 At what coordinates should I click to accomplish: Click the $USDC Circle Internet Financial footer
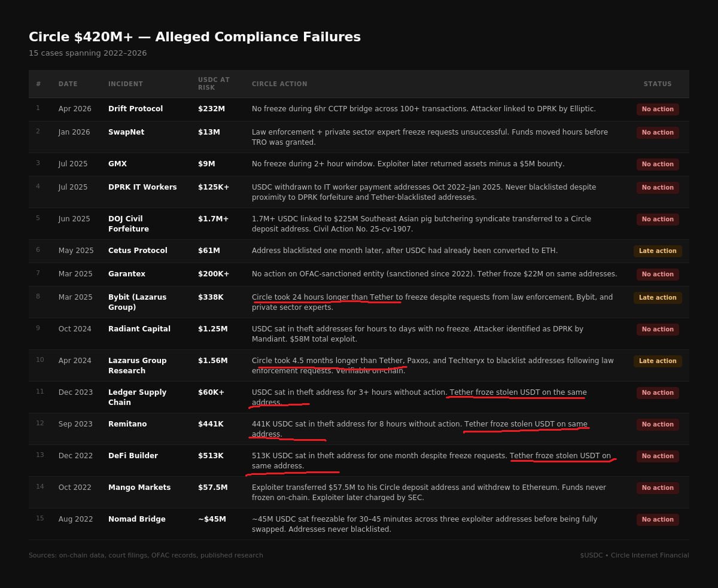(x=634, y=555)
